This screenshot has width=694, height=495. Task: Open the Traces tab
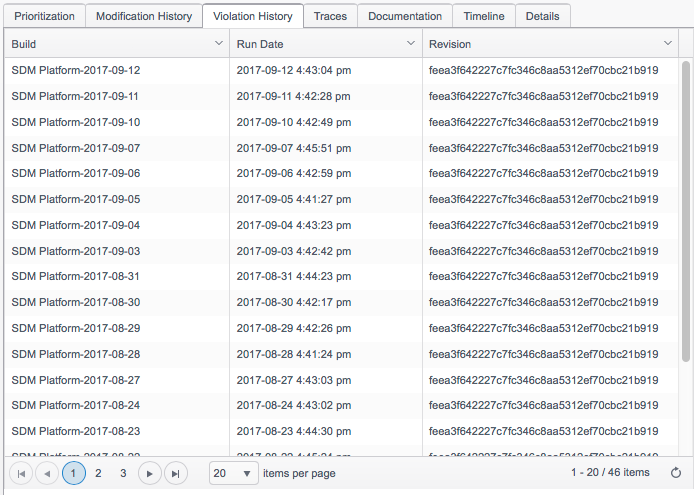330,16
